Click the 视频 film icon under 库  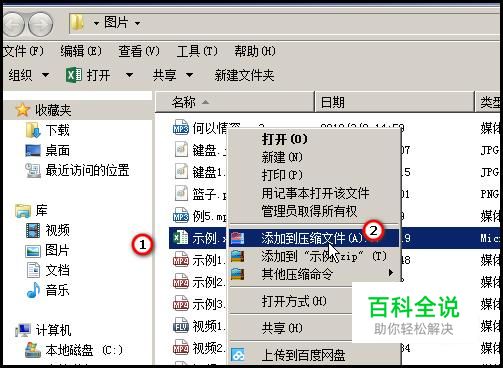[33, 230]
